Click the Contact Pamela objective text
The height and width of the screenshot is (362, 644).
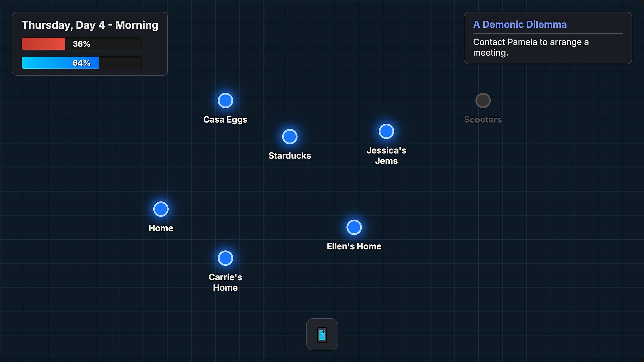click(531, 47)
